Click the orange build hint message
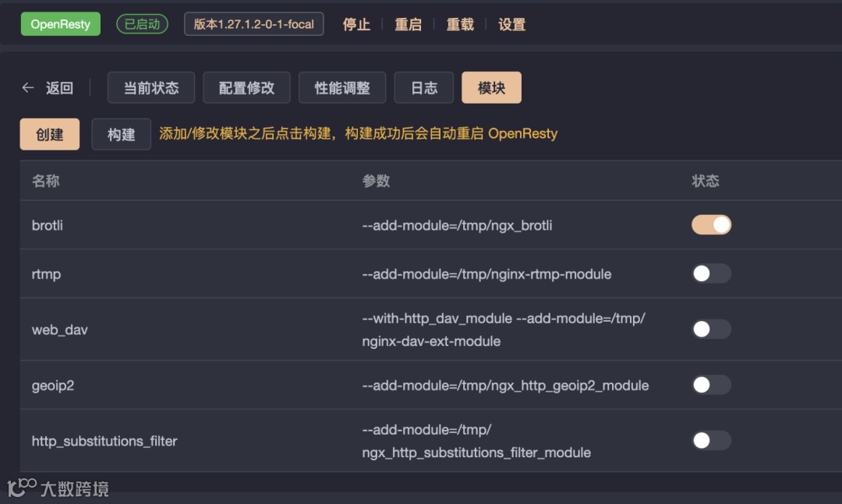This screenshot has height=504, width=842. coord(358,134)
